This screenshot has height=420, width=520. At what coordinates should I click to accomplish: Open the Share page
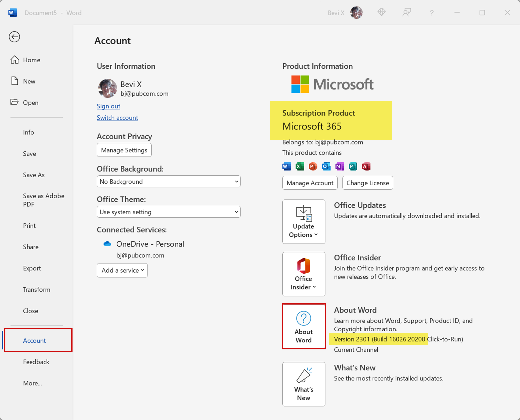pos(31,247)
